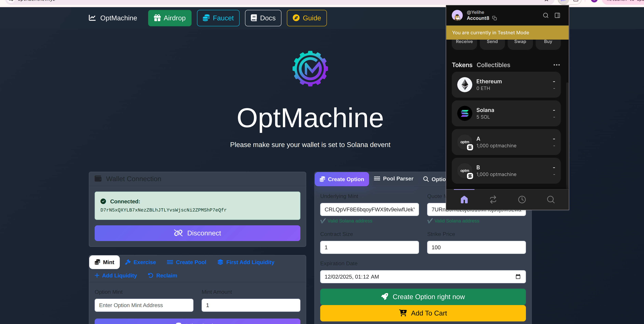The height and width of the screenshot is (324, 644).
Task: Open wallet activity clock icon
Action: tap(522, 199)
